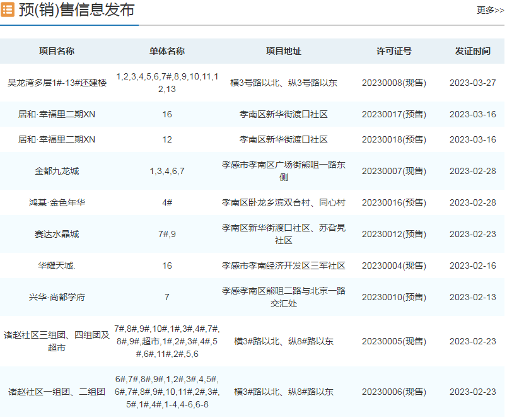Open the 更多>> link
The width and height of the screenshot is (507, 420).
coord(490,10)
